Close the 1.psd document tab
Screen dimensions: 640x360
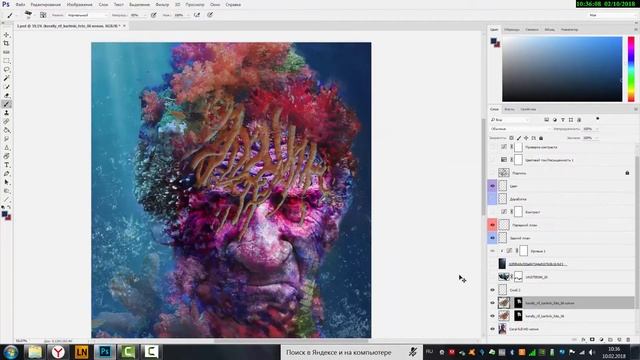[124, 26]
